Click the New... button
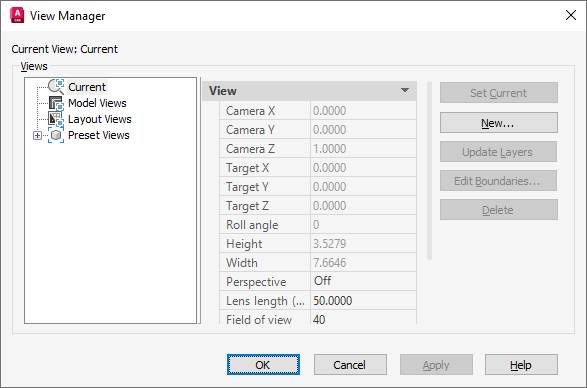Screen dimensions: 587x388 pos(499,123)
